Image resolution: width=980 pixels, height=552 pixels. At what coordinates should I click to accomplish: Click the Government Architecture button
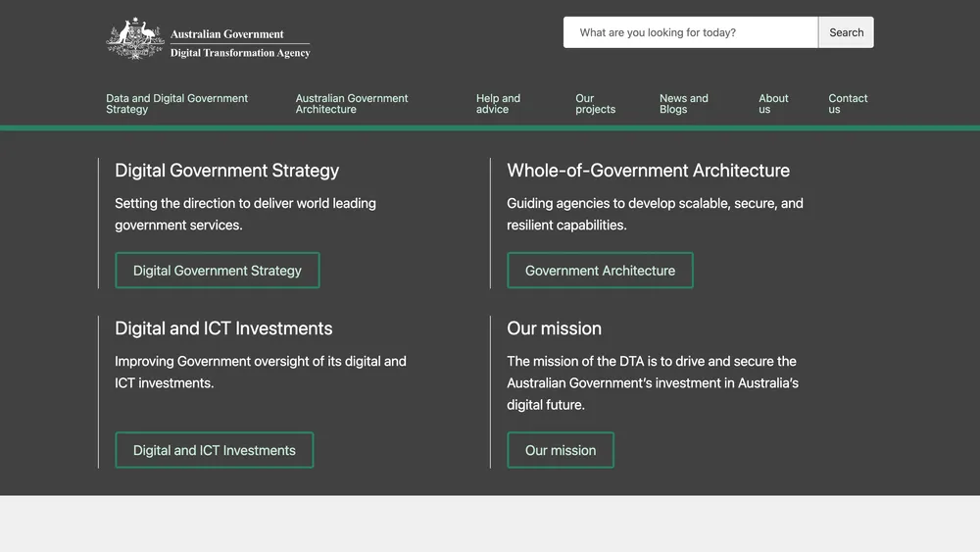600,271
